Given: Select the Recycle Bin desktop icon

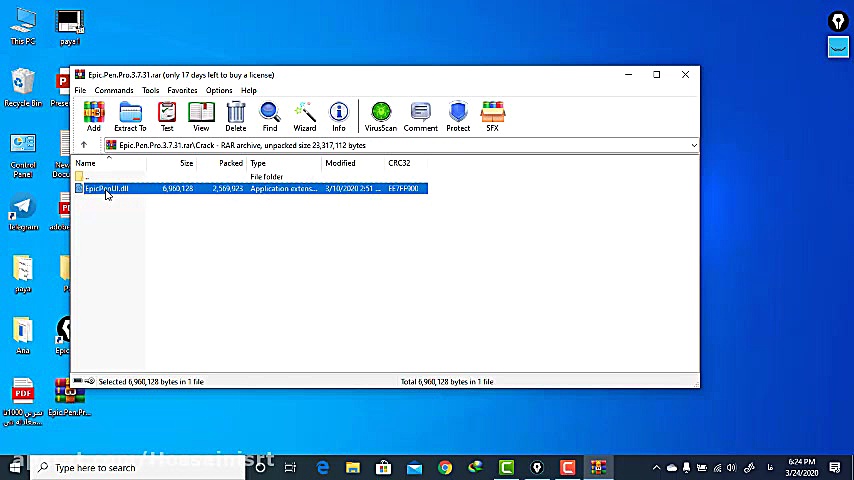Looking at the screenshot, I should point(23,88).
